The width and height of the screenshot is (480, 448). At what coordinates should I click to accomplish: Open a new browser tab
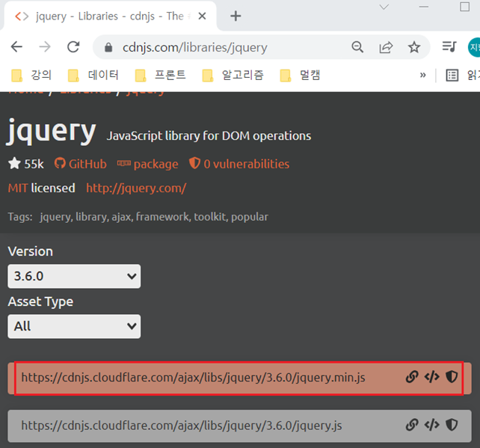236,16
